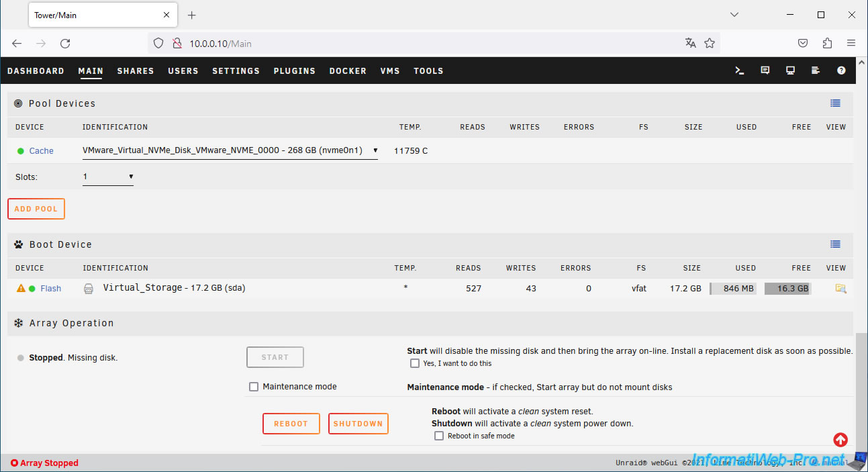
Task: Open the Settings menu tab
Action: click(236, 71)
